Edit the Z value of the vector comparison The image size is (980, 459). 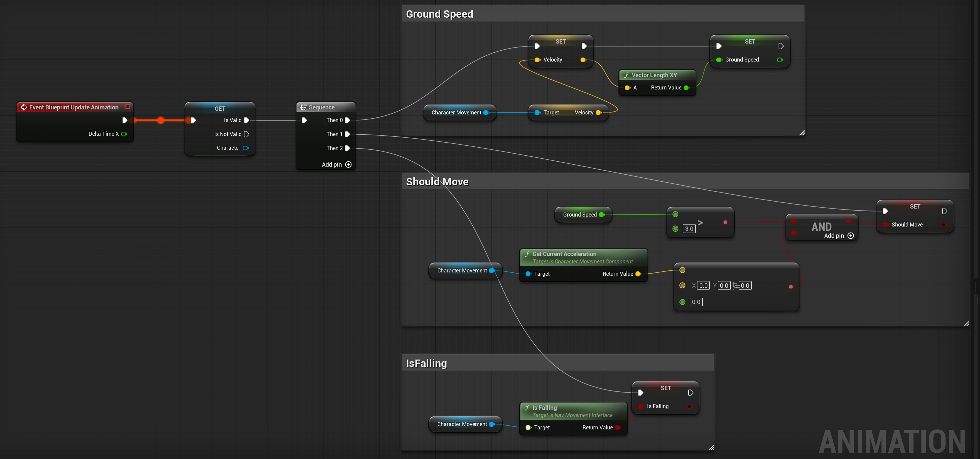(745, 286)
